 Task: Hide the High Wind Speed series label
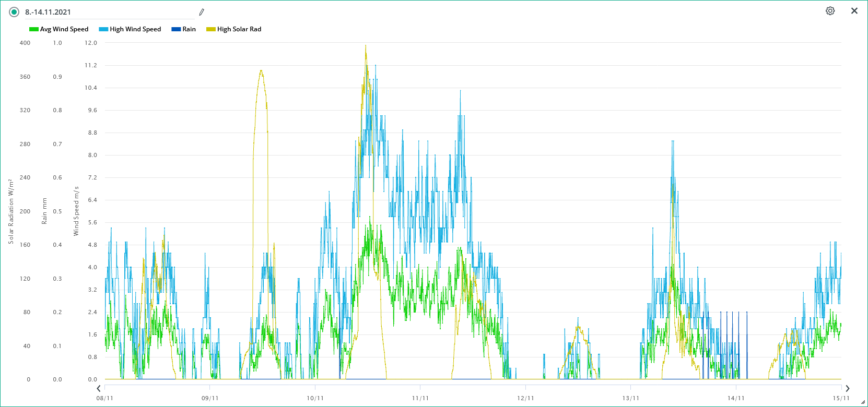tap(135, 29)
